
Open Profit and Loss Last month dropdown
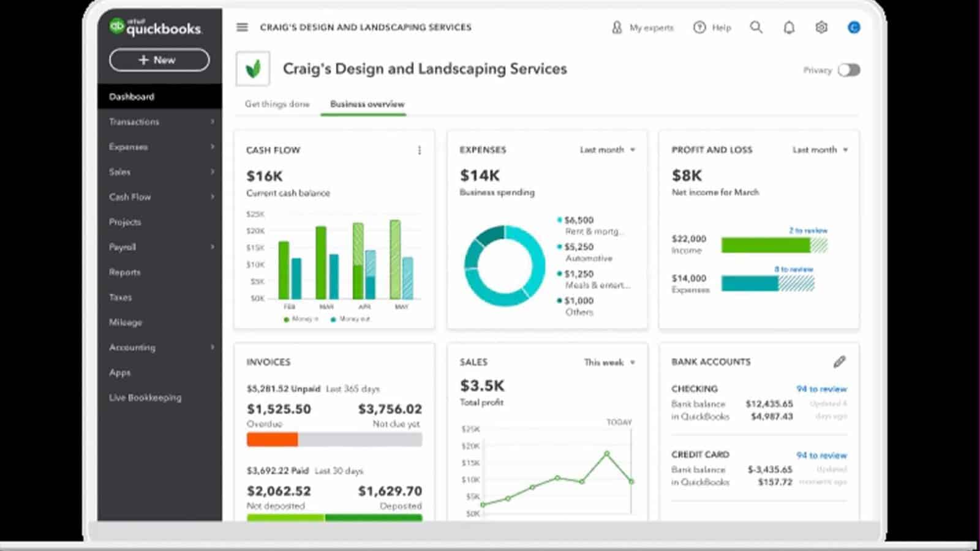(820, 150)
